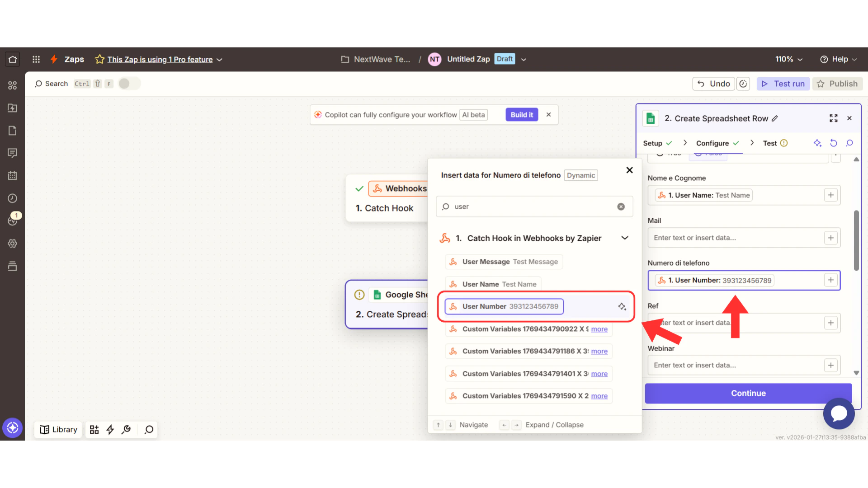Open the 110% zoom dropdown
The width and height of the screenshot is (868, 488).
point(789,59)
